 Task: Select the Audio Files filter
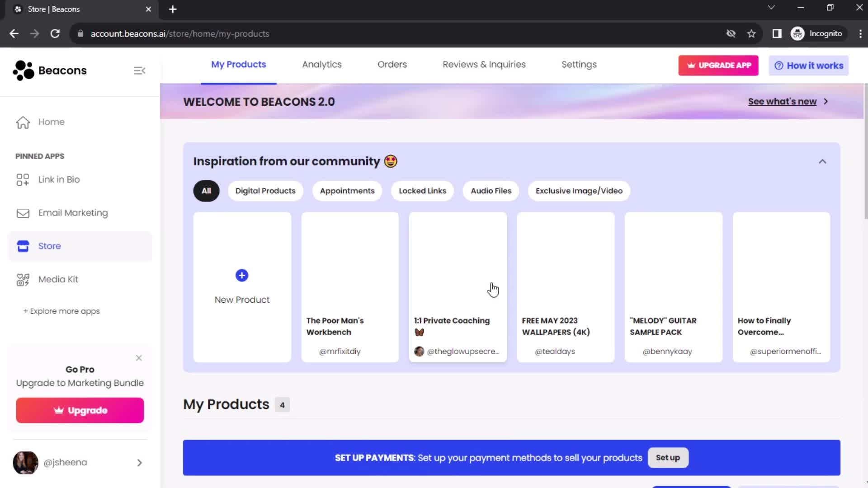[491, 191]
